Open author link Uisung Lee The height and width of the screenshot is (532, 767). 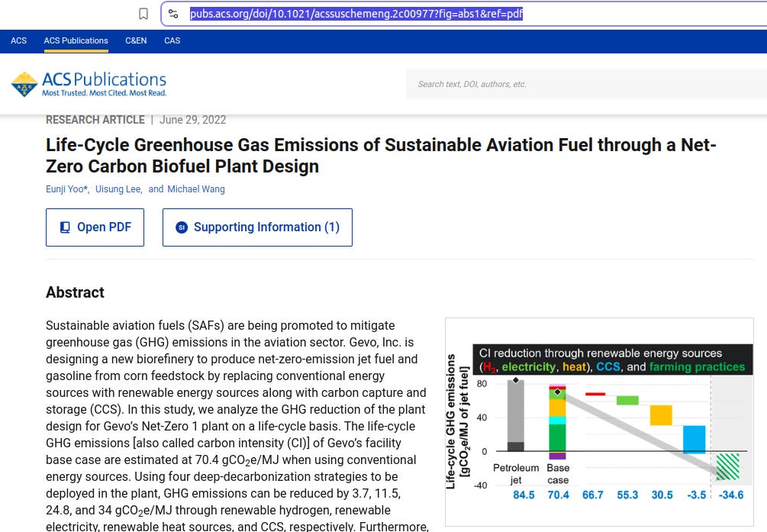[118, 189]
